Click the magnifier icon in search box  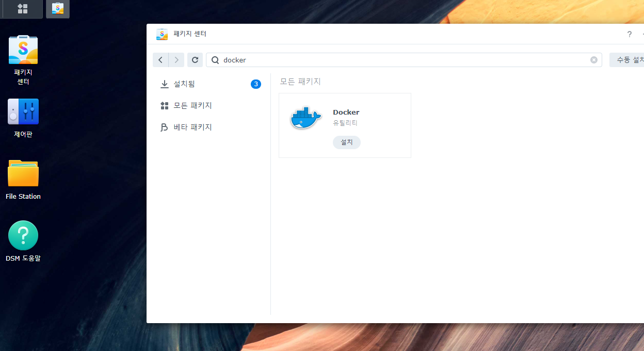(215, 60)
